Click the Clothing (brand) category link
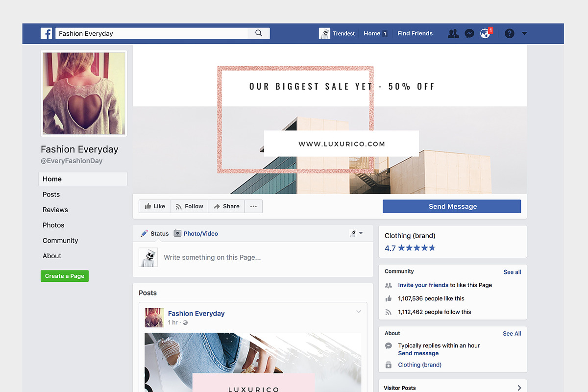 tap(420, 365)
